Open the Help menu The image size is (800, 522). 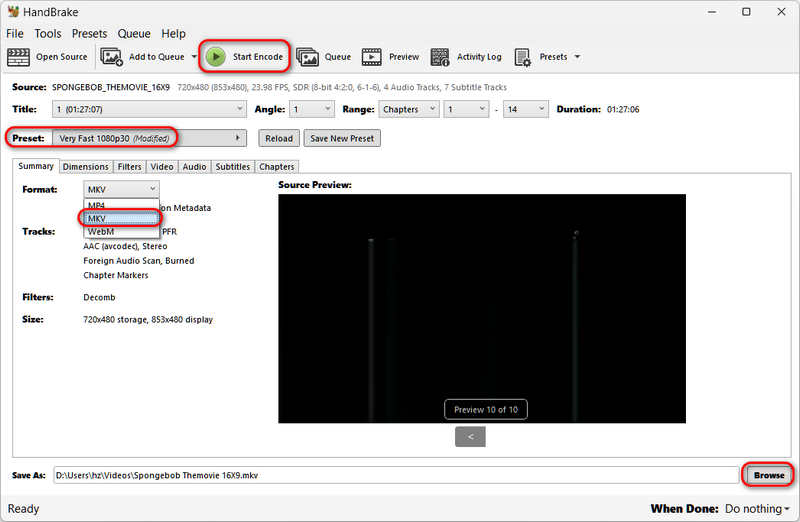coord(173,34)
